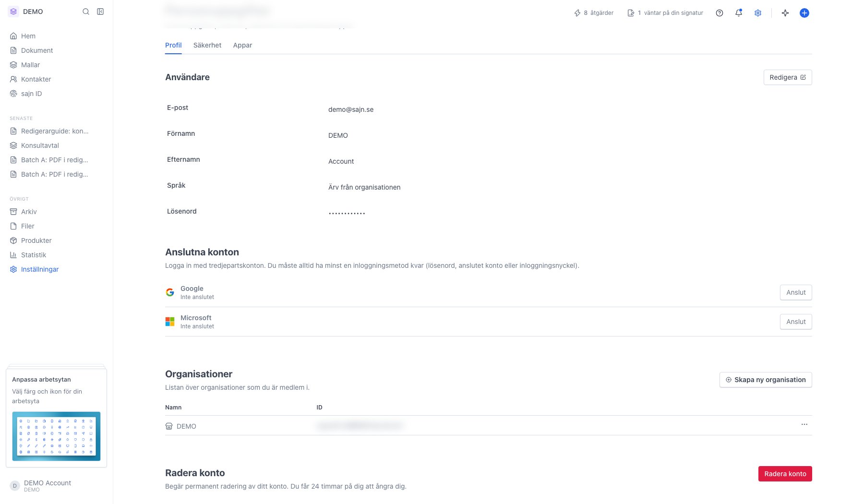Go to Hem in the sidebar
This screenshot has height=504, width=864.
(x=56, y=36)
